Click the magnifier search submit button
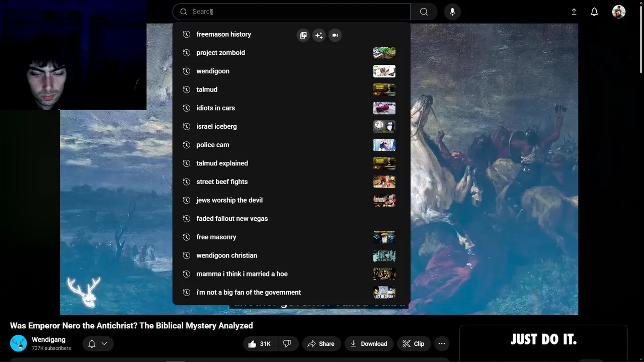Image resolution: width=644 pixels, height=362 pixels. point(424,12)
